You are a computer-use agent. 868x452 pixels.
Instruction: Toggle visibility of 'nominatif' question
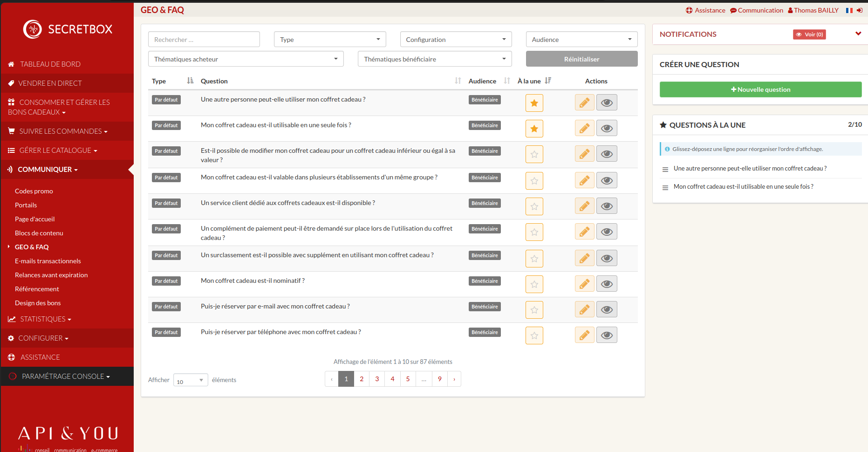click(607, 284)
